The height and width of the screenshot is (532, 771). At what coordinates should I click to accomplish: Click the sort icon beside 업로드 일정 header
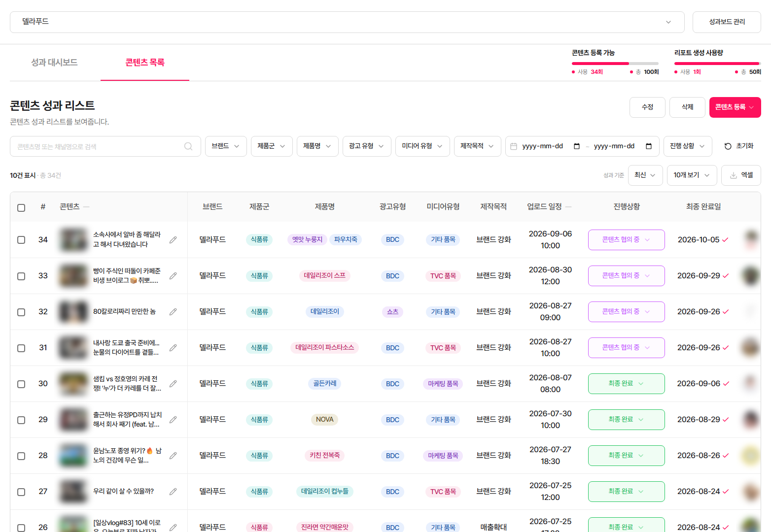click(568, 207)
